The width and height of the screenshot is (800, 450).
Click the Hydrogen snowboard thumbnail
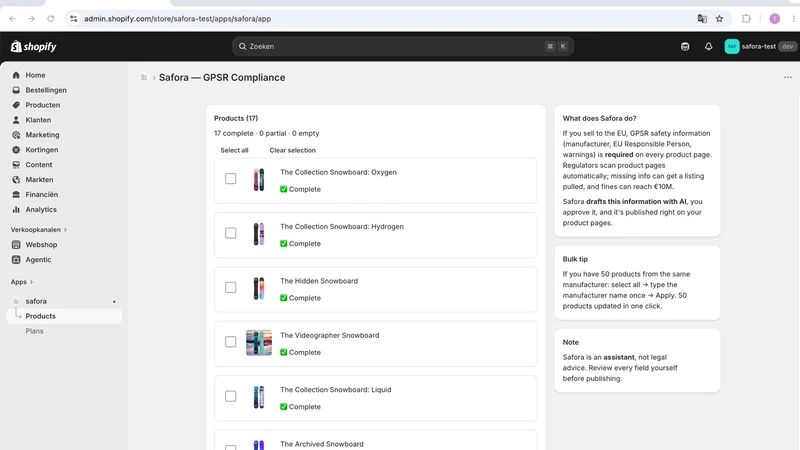click(259, 234)
